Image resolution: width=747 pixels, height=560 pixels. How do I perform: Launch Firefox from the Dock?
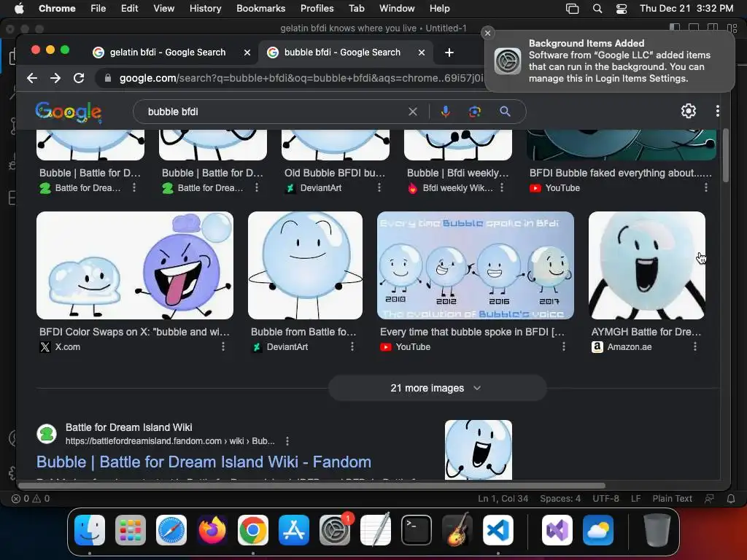pyautogui.click(x=212, y=530)
